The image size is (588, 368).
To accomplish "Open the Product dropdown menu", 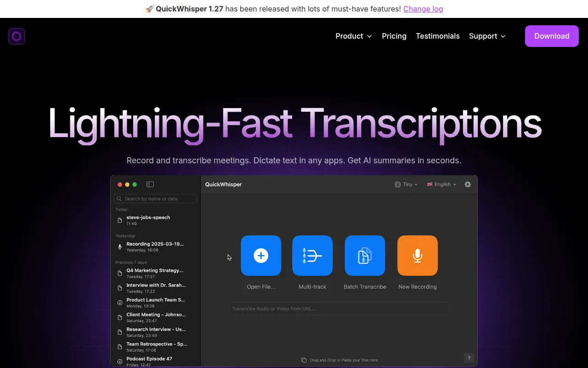I will click(354, 36).
